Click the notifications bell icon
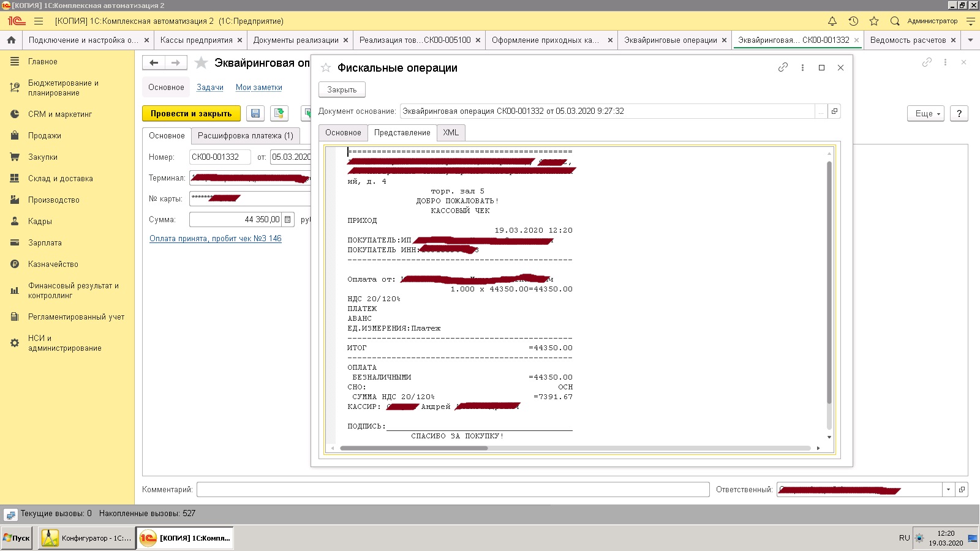Image resolution: width=980 pixels, height=551 pixels. click(832, 21)
